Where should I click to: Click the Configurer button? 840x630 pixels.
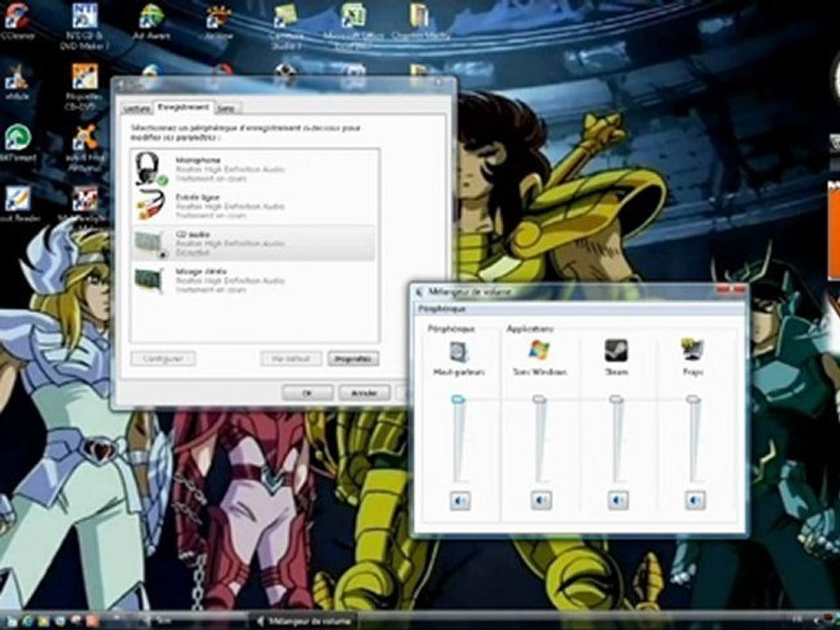[x=163, y=359]
